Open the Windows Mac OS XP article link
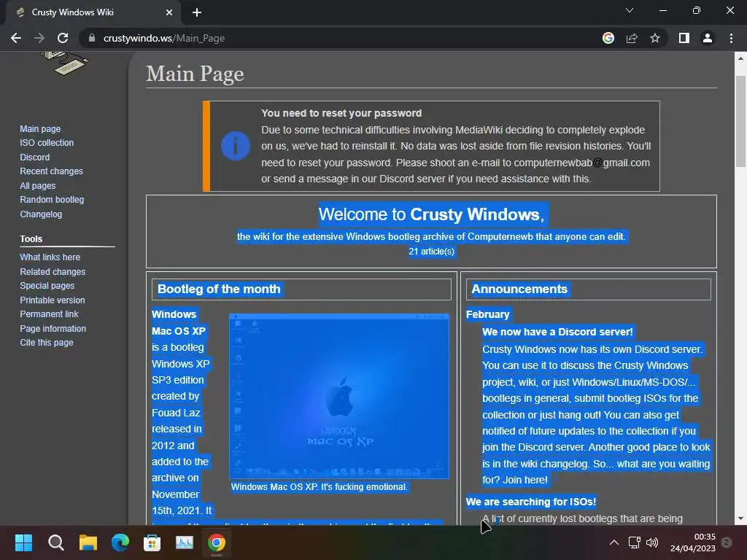This screenshot has height=560, width=747. tap(179, 322)
